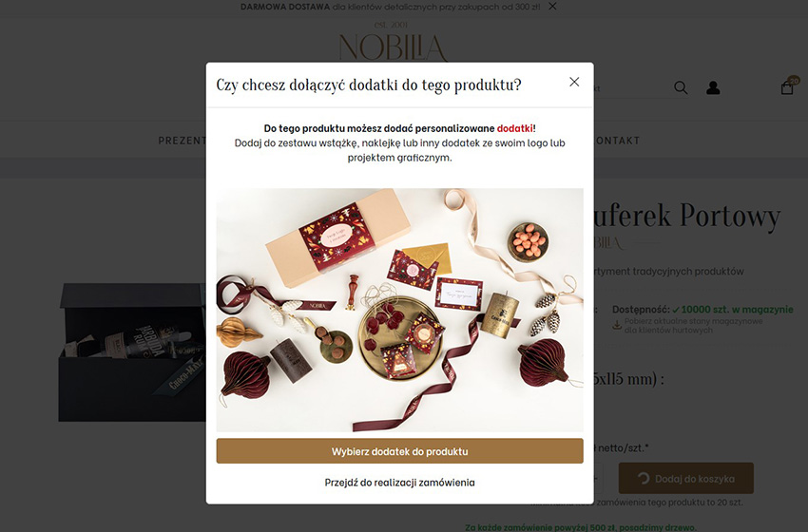Screen dimensions: 808x532
Task: Click the Kuferek Portowy product photo
Action: [132, 352]
